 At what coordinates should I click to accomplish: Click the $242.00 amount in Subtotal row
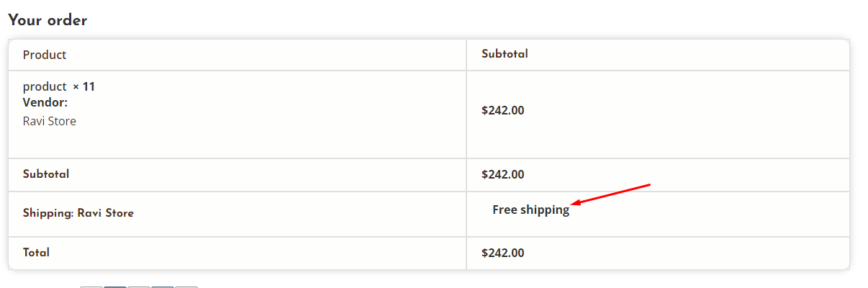point(503,174)
